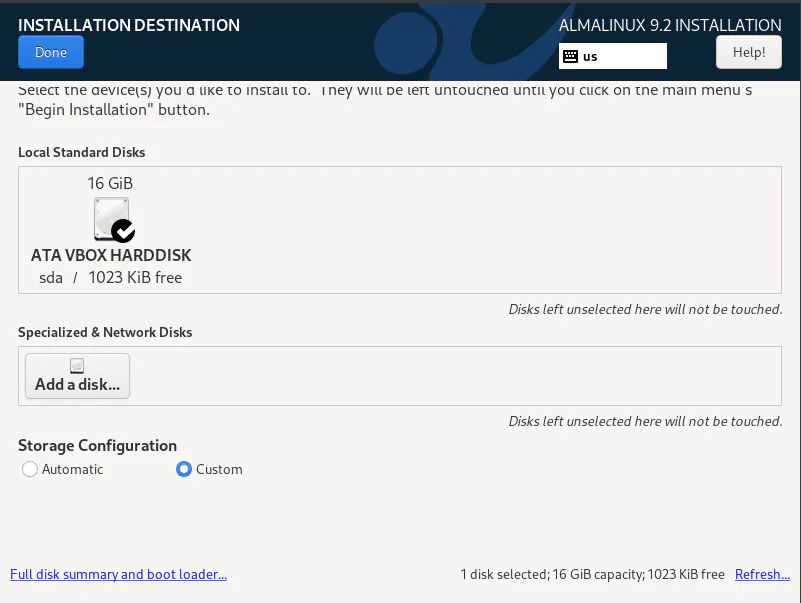Click the Local Standard Disks heading
Image resolution: width=801 pixels, height=603 pixels.
pos(82,152)
